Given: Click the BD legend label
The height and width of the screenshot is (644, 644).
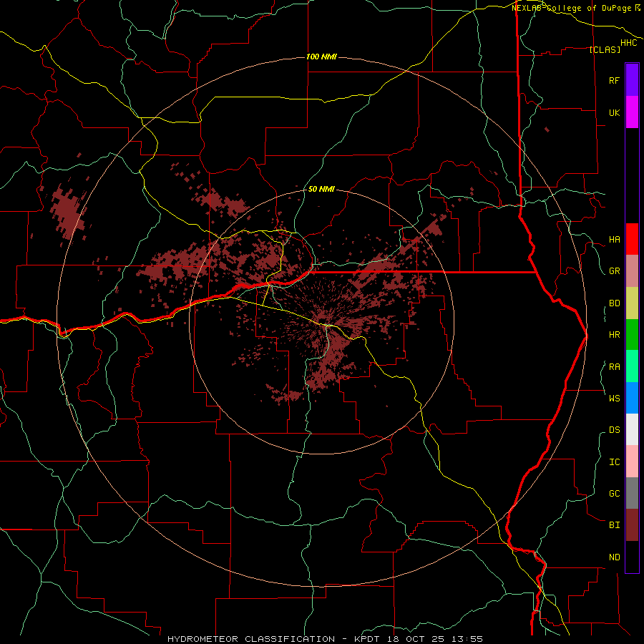Looking at the screenshot, I should (x=614, y=303).
